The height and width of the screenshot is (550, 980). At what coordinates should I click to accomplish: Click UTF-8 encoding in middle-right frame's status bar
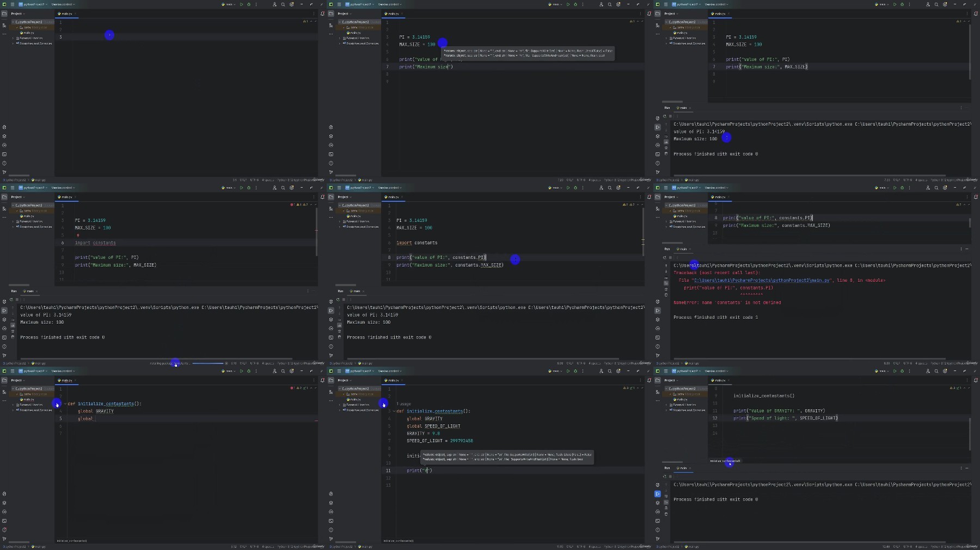[x=908, y=363]
